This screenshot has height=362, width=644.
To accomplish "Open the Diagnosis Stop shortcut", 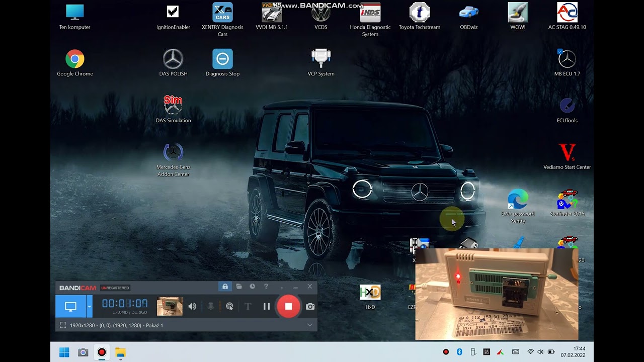I will pos(222,63).
